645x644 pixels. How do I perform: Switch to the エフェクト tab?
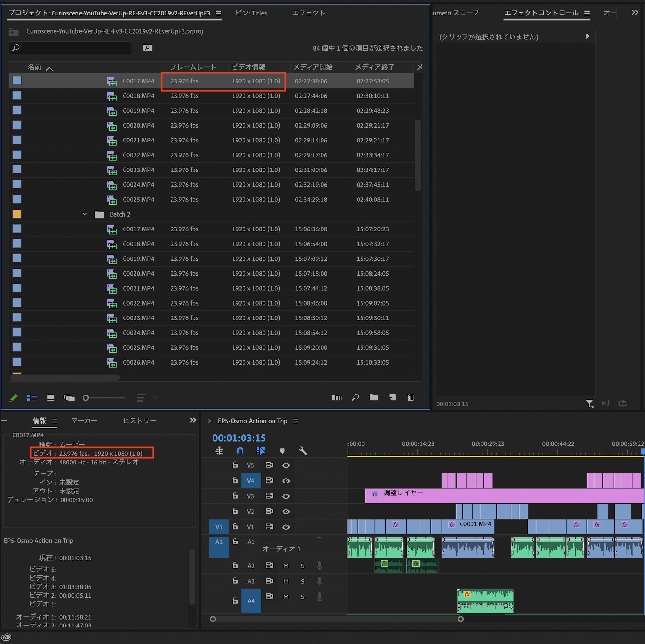click(308, 13)
